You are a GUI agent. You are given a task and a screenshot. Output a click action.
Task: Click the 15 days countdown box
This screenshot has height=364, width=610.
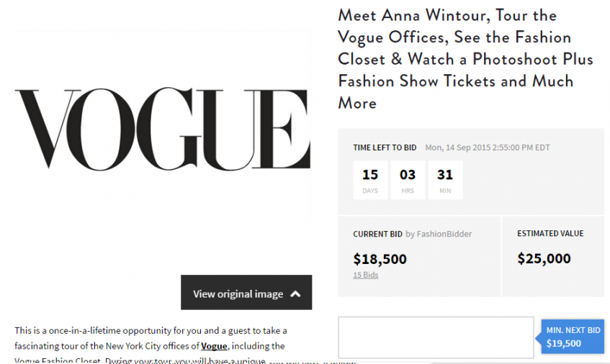(370, 179)
